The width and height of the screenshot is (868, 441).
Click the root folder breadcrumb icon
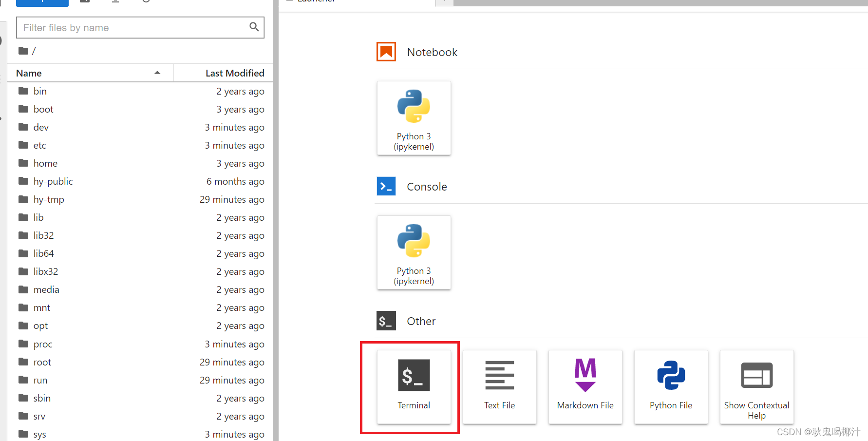tap(23, 51)
